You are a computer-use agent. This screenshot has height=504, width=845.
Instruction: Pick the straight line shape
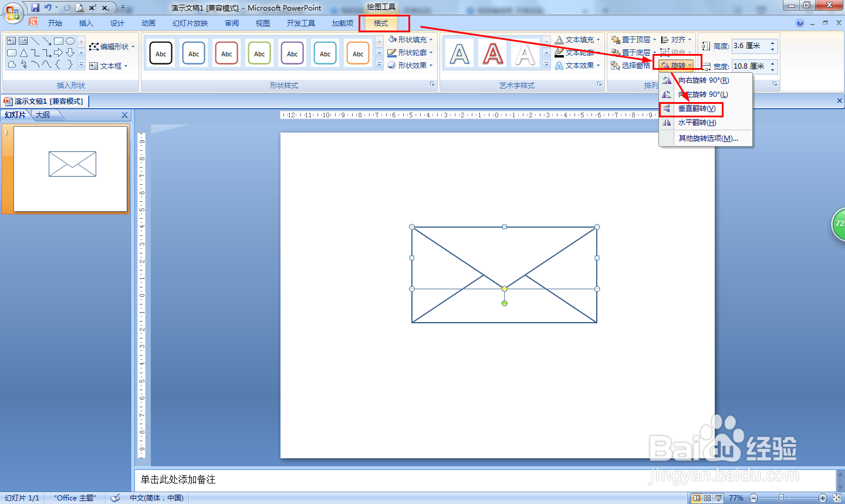[x=35, y=41]
